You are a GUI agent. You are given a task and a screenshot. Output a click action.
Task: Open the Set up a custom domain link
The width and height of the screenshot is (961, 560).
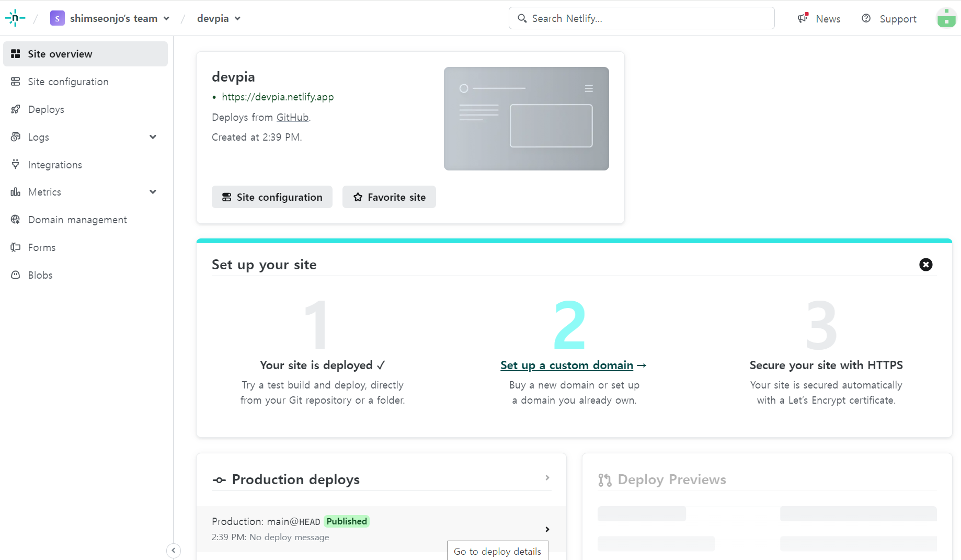point(567,365)
